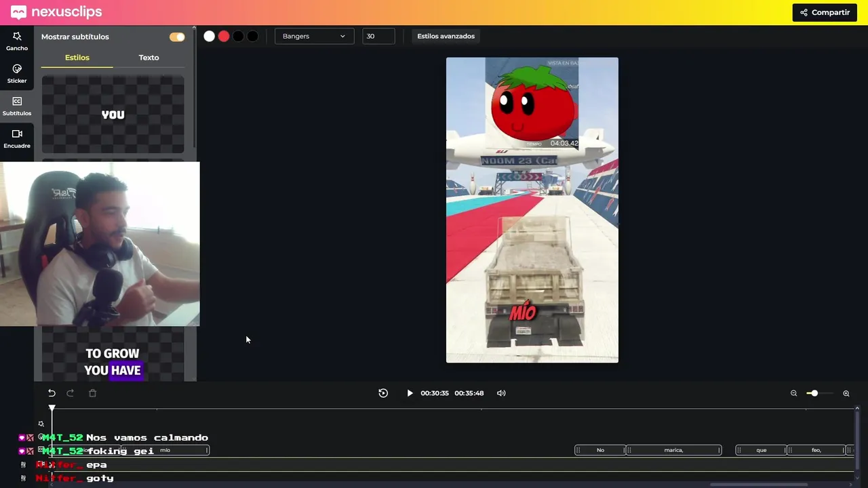Screen dimensions: 868x488
Task: Redo the last undone edit
Action: (x=71, y=393)
